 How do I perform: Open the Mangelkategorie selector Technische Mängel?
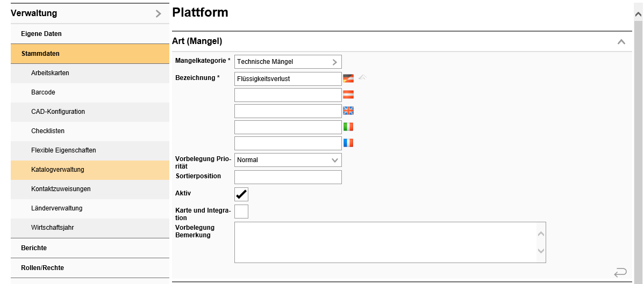point(288,62)
